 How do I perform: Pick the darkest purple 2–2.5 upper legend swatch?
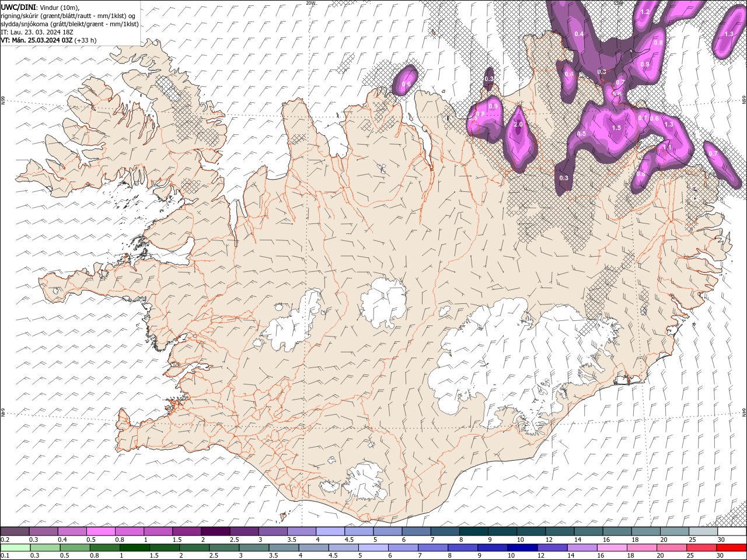tap(215, 531)
